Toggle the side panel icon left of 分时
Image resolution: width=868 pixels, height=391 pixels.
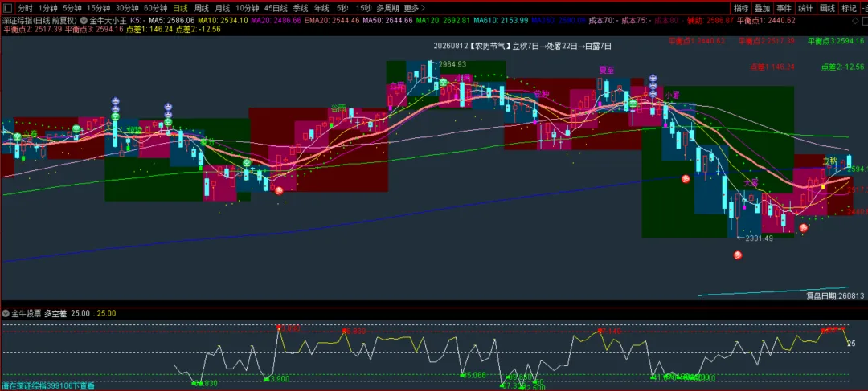(x=8, y=8)
